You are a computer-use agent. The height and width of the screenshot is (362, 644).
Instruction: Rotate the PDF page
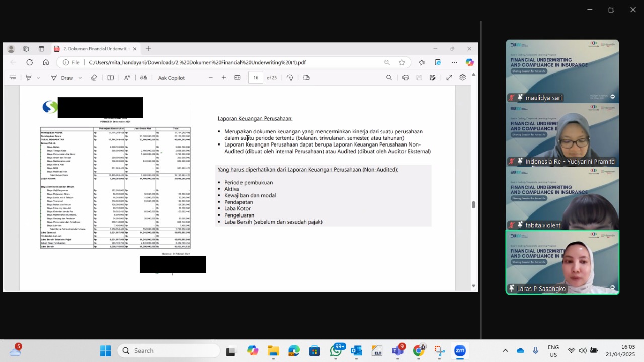pyautogui.click(x=290, y=78)
